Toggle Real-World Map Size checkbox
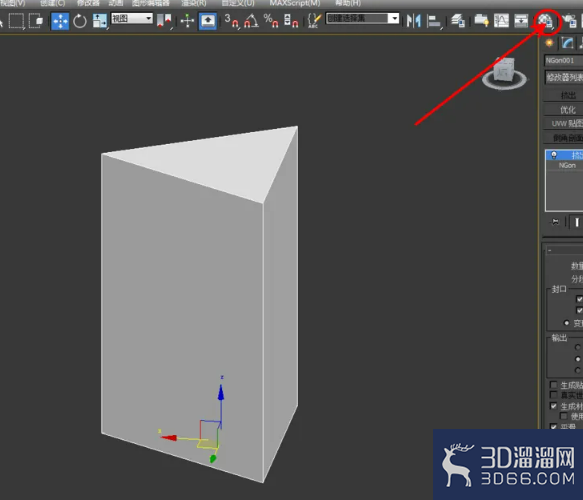 pyautogui.click(x=554, y=394)
